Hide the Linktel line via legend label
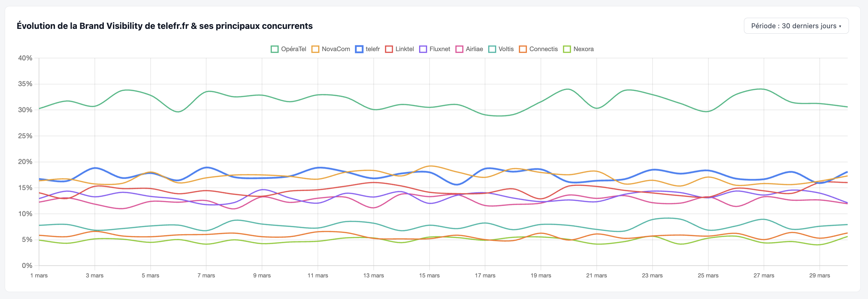 (404, 49)
